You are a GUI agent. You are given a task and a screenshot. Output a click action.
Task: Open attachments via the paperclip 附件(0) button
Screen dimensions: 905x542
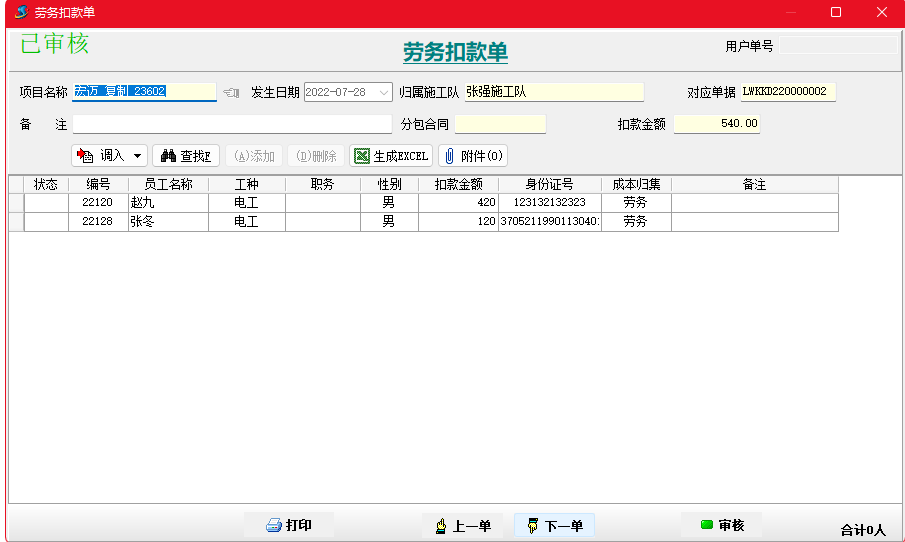coord(473,156)
